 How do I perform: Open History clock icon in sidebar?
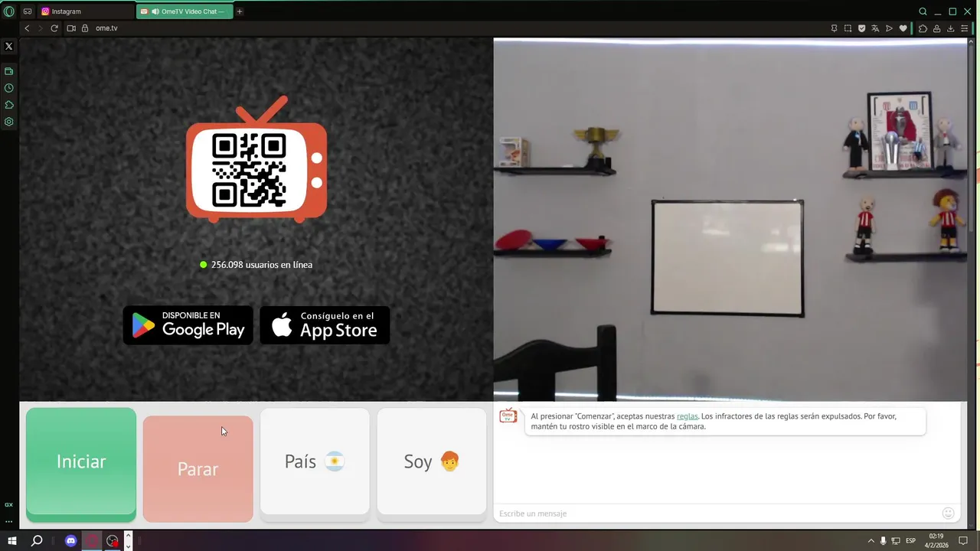click(x=9, y=88)
